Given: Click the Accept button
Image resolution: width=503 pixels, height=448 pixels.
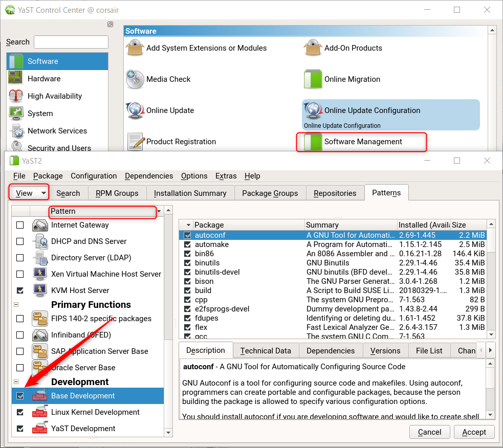Looking at the screenshot, I should click(474, 432).
